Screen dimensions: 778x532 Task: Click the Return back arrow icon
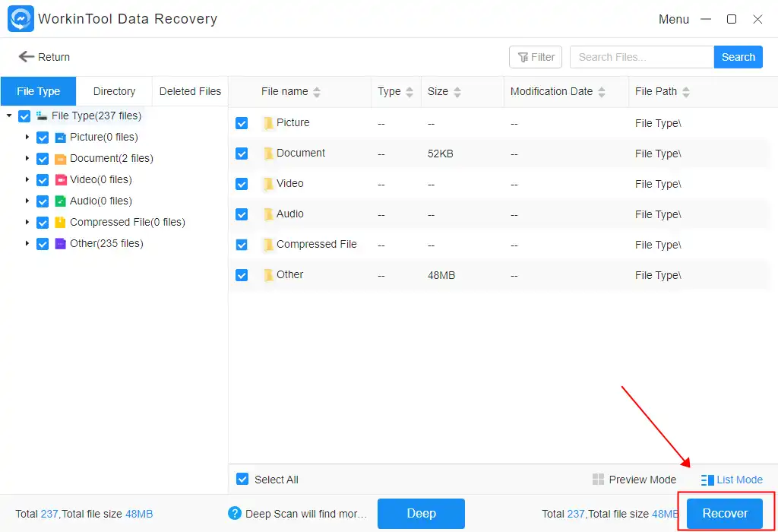27,56
